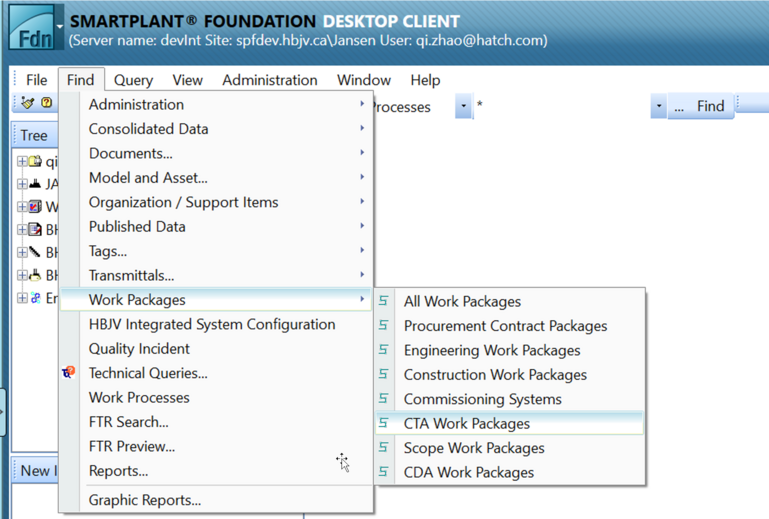Screen dimensions: 769x519
Task: Expand Organization / Support Items submenu
Action: pyautogui.click(x=216, y=202)
